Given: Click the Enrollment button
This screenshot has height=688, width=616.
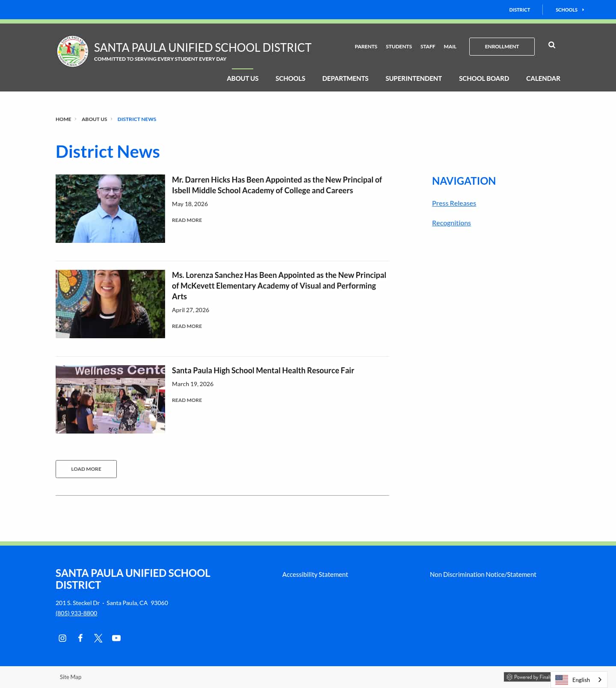Looking at the screenshot, I should 502,47.
